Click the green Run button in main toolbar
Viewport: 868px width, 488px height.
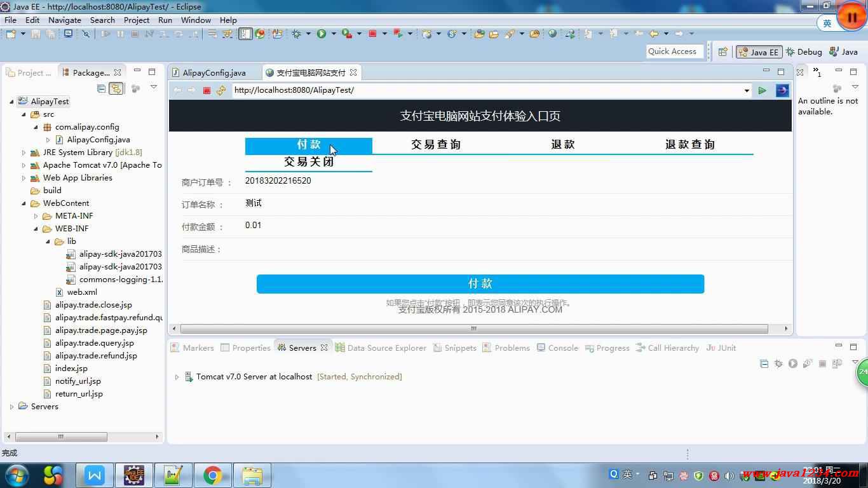pyautogui.click(x=322, y=34)
